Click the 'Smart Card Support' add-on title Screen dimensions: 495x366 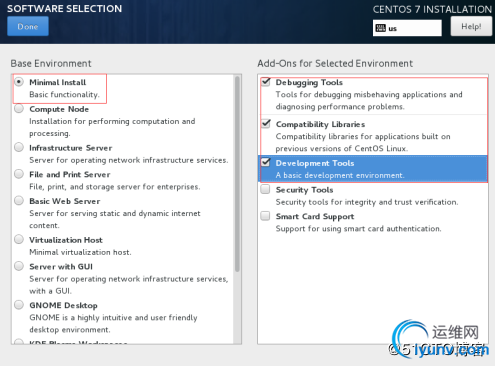[x=315, y=216]
